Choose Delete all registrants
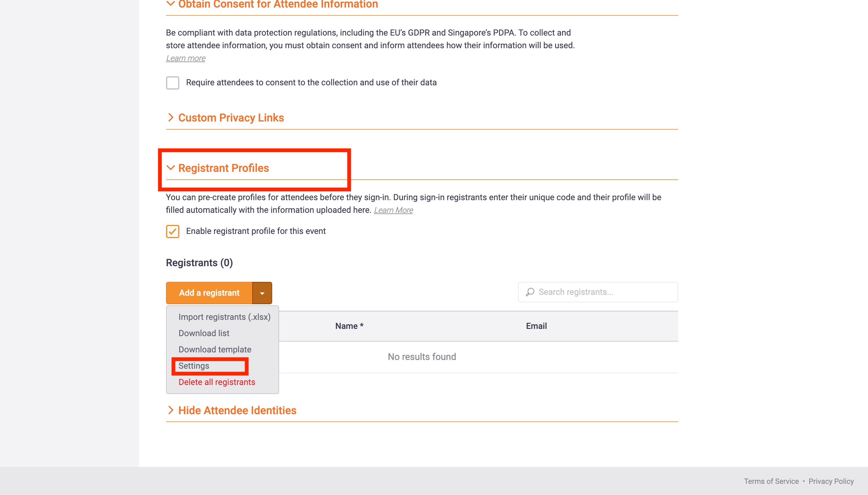 (217, 382)
